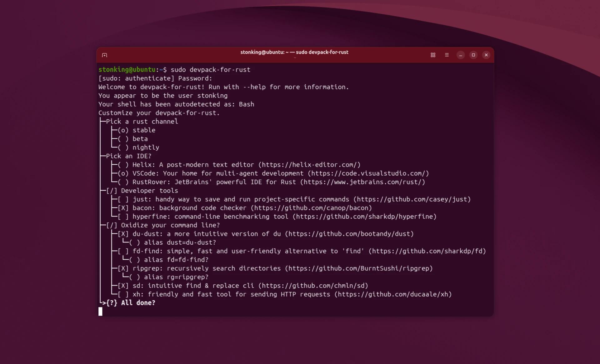Enable the alias fd=fd-find option
600x364 pixels.
pyautogui.click(x=135, y=260)
